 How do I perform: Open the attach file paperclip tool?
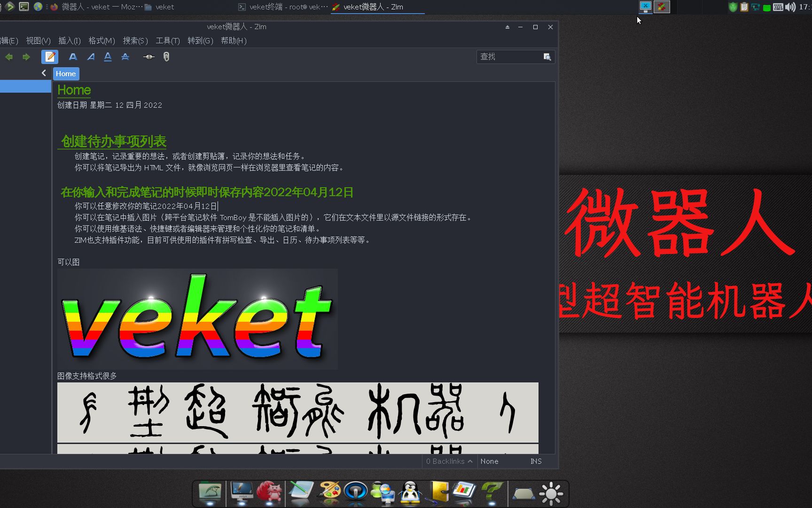[x=166, y=57]
